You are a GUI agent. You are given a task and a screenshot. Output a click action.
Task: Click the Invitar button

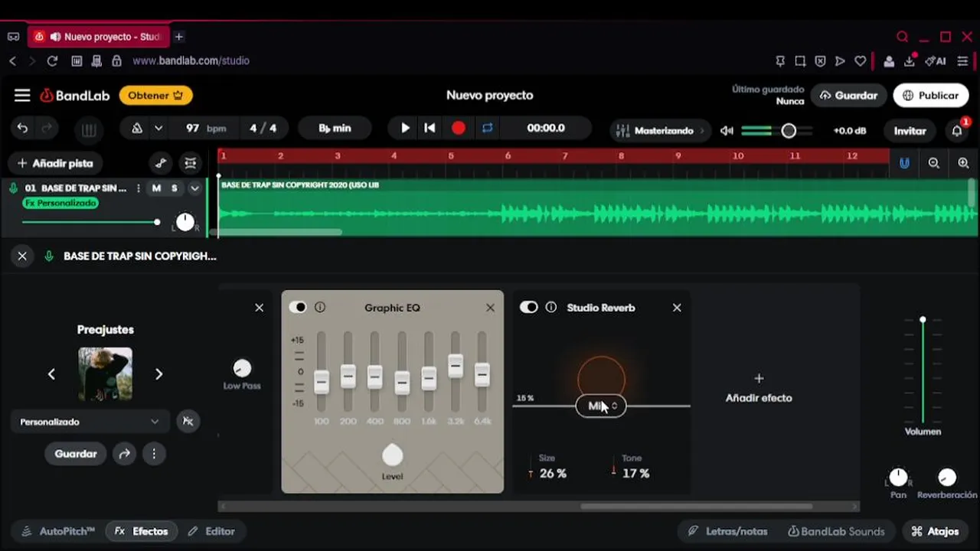coord(910,131)
